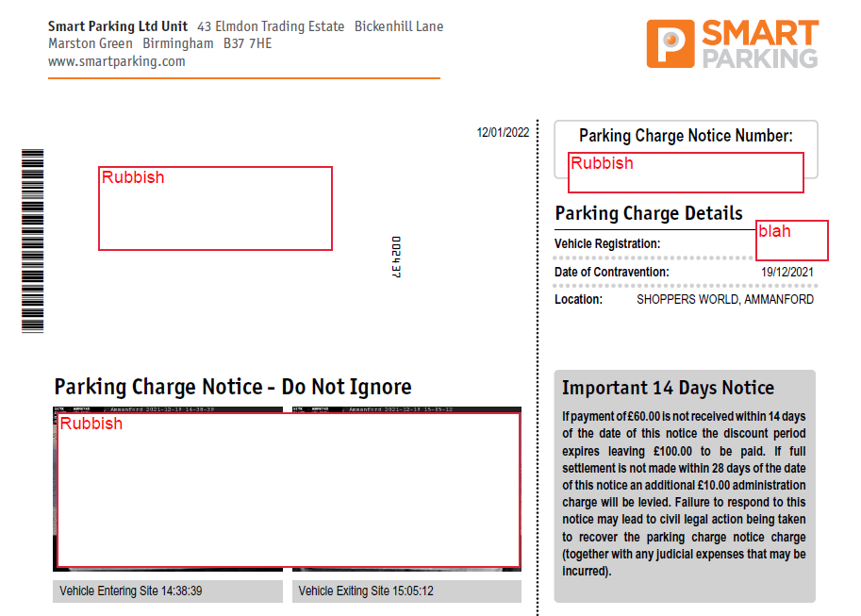Screen dimensions: 861x616
Task: Click the £60.00 amount in the notice
Action: click(643, 417)
